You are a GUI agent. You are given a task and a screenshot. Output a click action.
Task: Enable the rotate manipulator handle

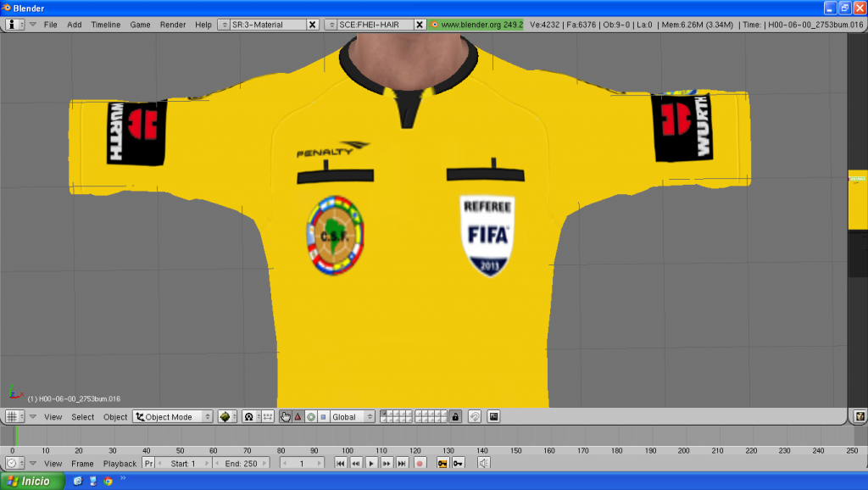coord(310,416)
